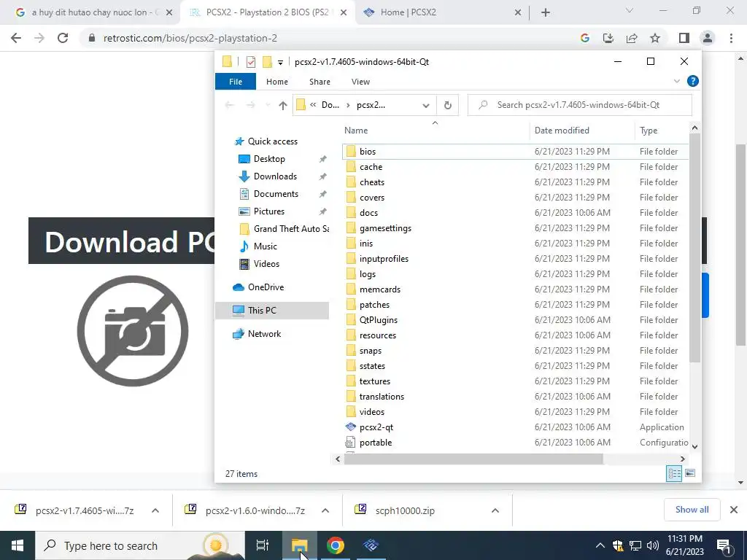
Task: Open Chrome three-dot menu
Action: pos(731,38)
